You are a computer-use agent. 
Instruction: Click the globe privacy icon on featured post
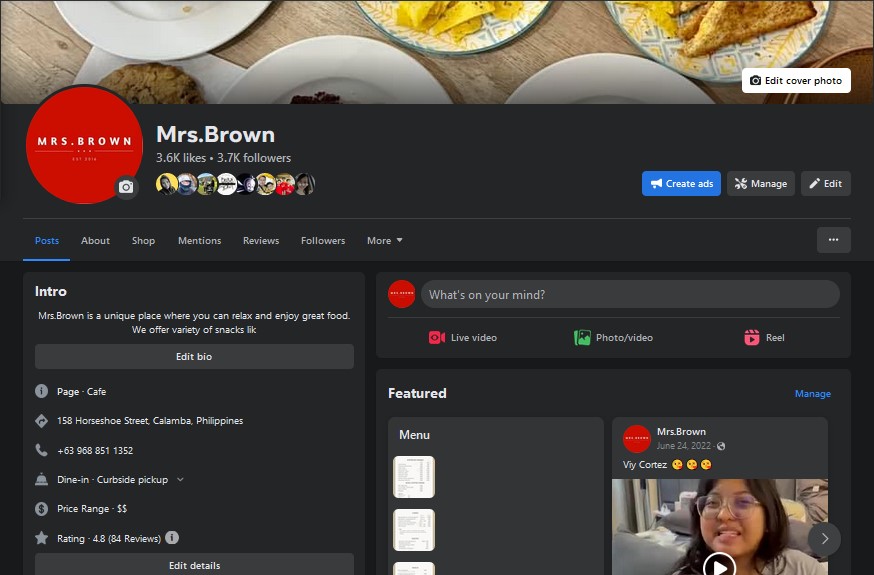click(721, 446)
